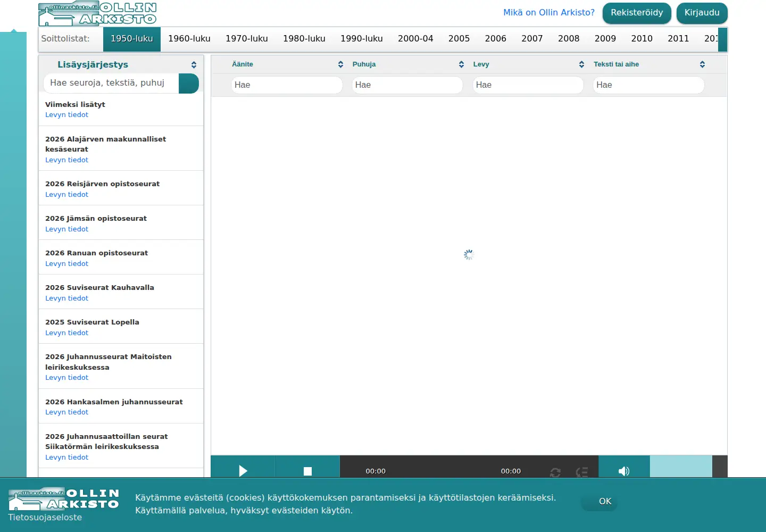This screenshot has height=532, width=766.
Task: Sort by the Levy column
Action: coord(529,64)
